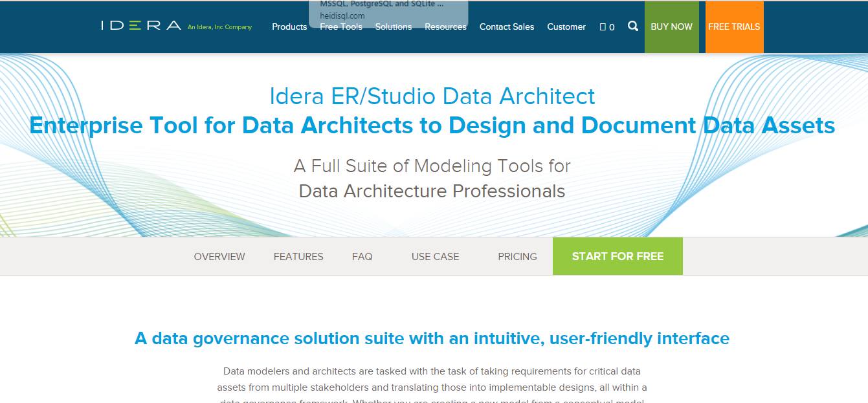The image size is (868, 403).
Task: Click the FREE TRIALS button
Action: pyautogui.click(x=735, y=27)
